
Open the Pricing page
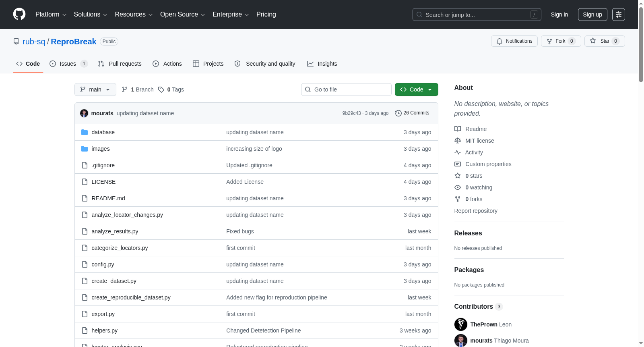266,15
